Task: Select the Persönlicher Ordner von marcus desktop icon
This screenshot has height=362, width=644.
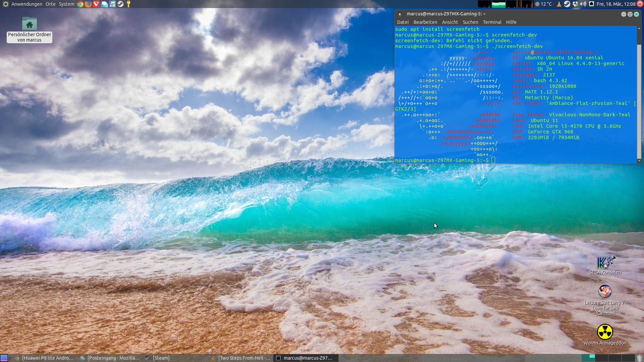Action: coord(30,30)
